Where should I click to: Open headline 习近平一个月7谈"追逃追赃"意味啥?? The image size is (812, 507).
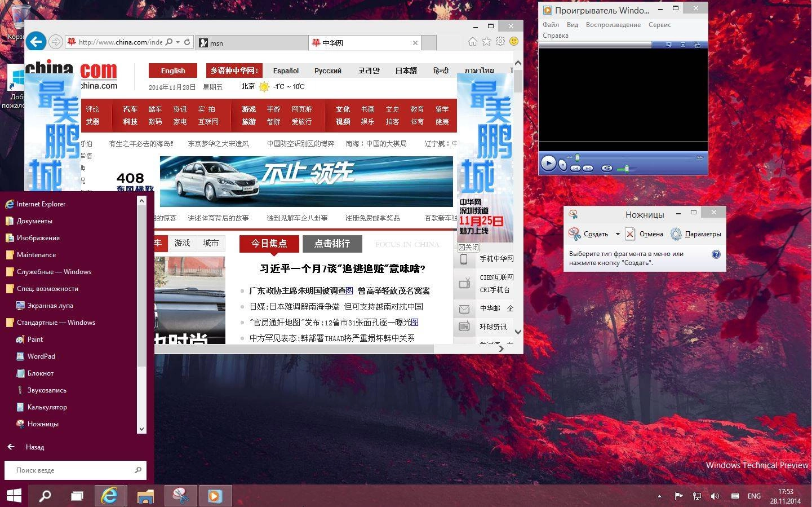pyautogui.click(x=343, y=268)
